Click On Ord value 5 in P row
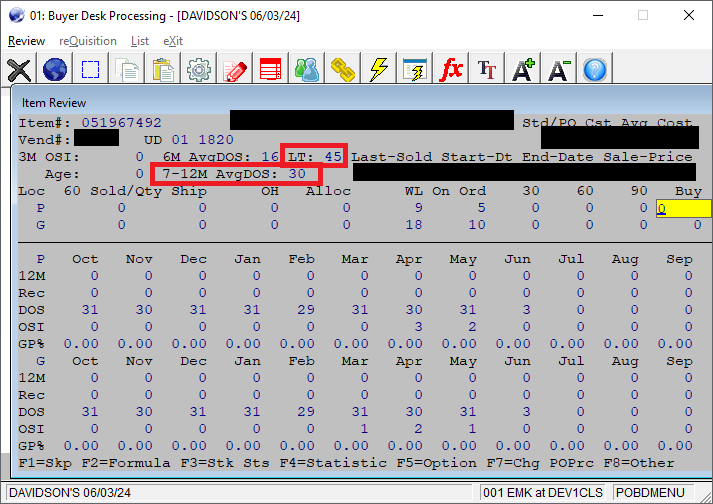Image resolution: width=713 pixels, height=504 pixels. [x=482, y=208]
